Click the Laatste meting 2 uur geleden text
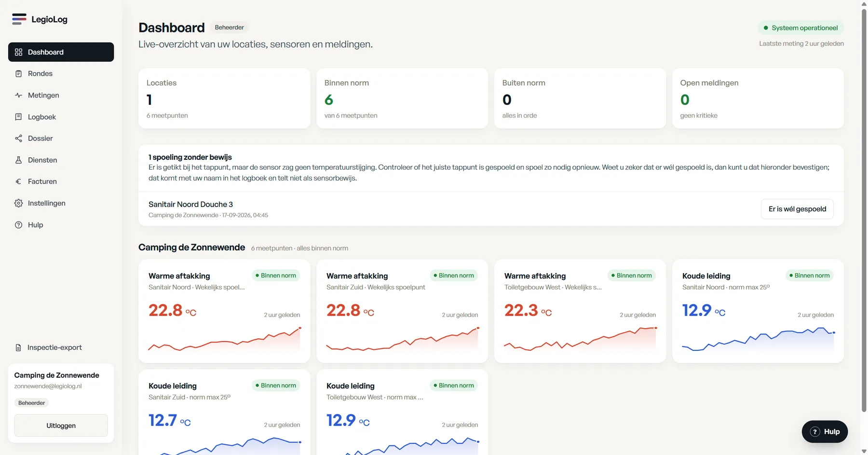Viewport: 868px width, 455px height. click(801, 43)
